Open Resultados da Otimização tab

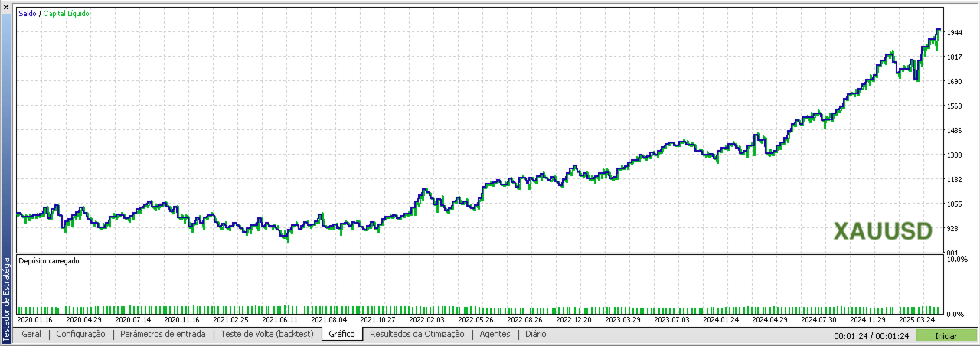pyautogui.click(x=416, y=335)
